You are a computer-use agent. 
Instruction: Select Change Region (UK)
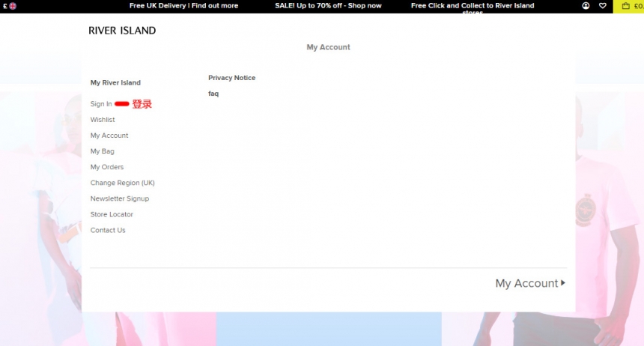point(123,183)
